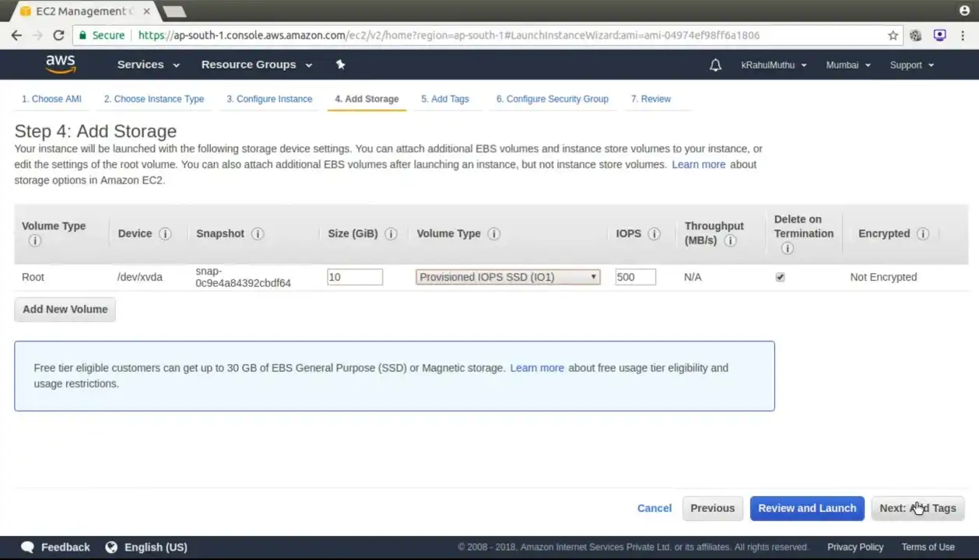Show info for Delete on Termination

(787, 249)
